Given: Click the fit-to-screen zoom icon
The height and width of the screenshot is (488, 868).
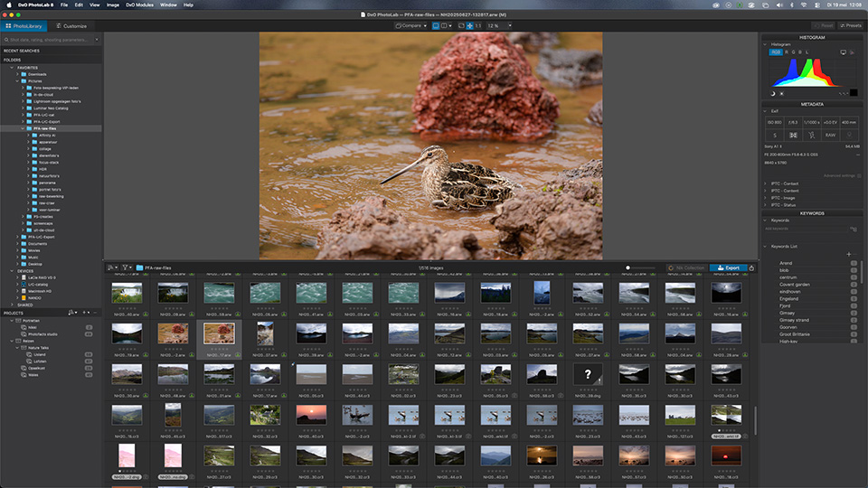Looking at the screenshot, I should 461,26.
